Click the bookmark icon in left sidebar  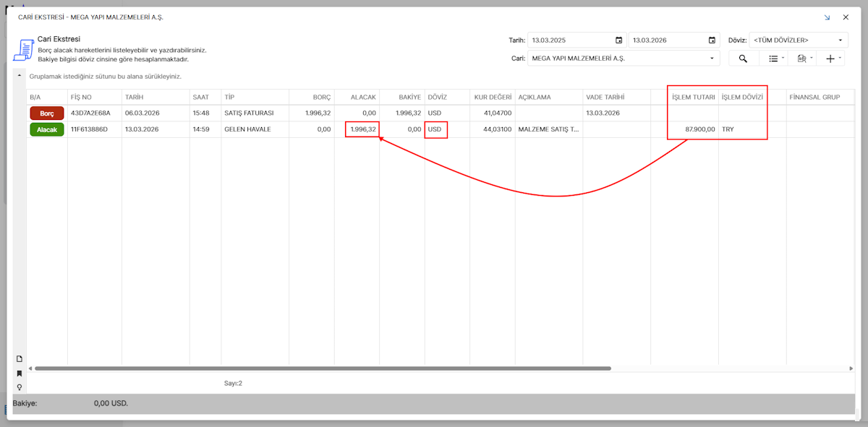pos(20,374)
